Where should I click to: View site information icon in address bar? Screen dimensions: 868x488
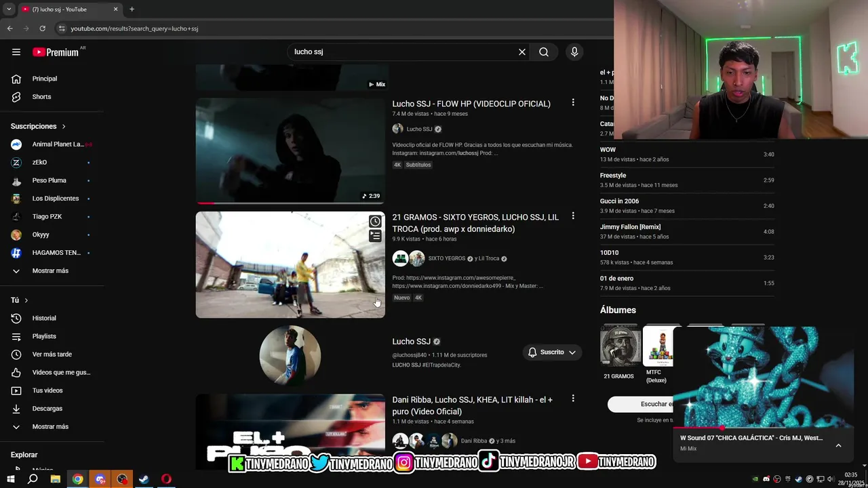(62, 28)
